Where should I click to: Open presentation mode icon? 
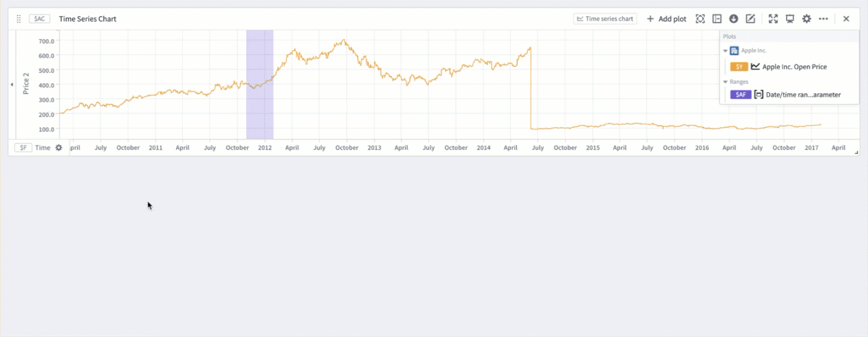coord(790,19)
